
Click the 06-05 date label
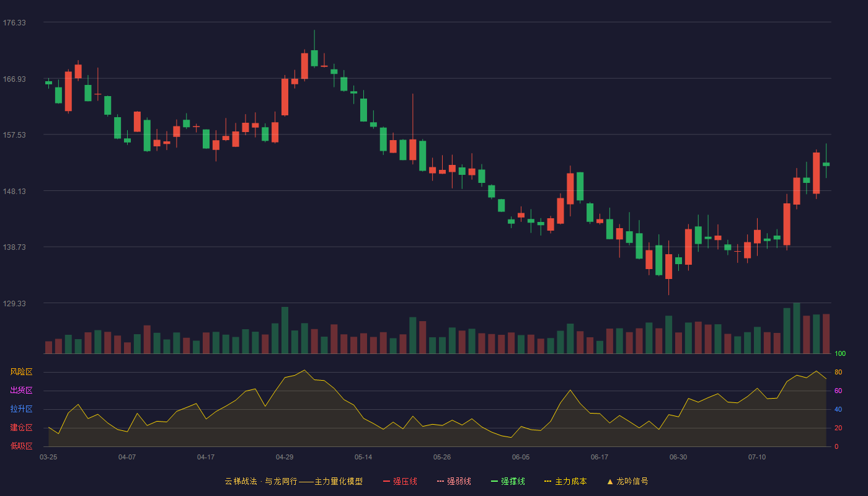[x=521, y=457]
